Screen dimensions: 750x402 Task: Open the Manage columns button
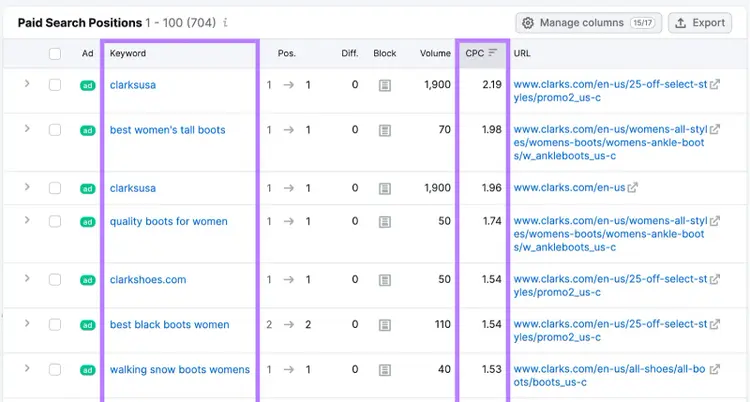coord(588,23)
